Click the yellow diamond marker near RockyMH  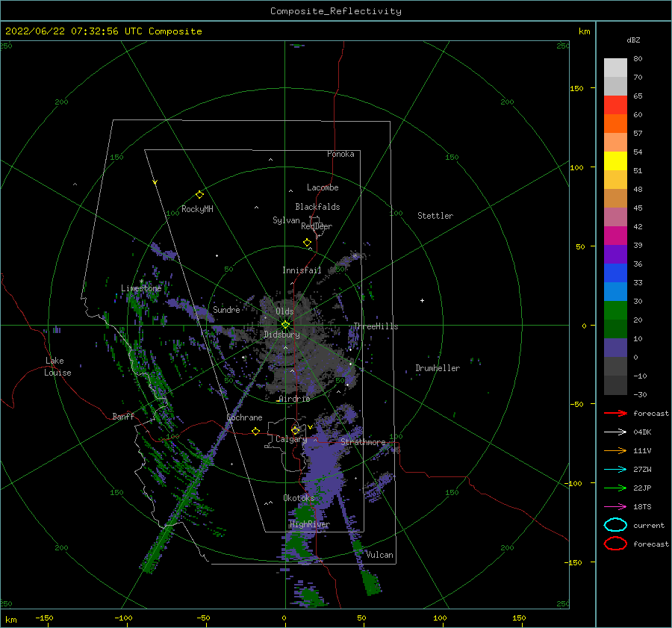tap(199, 195)
